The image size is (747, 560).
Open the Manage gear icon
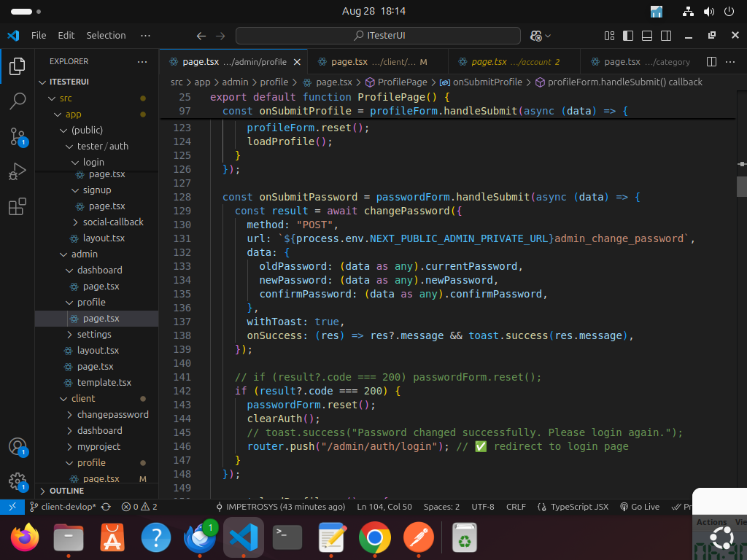[18, 481]
